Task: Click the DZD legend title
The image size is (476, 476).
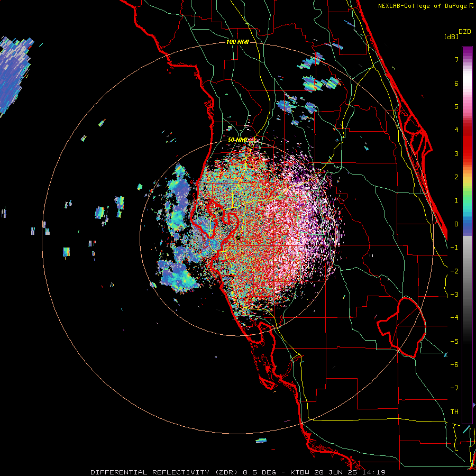Action: (465, 32)
